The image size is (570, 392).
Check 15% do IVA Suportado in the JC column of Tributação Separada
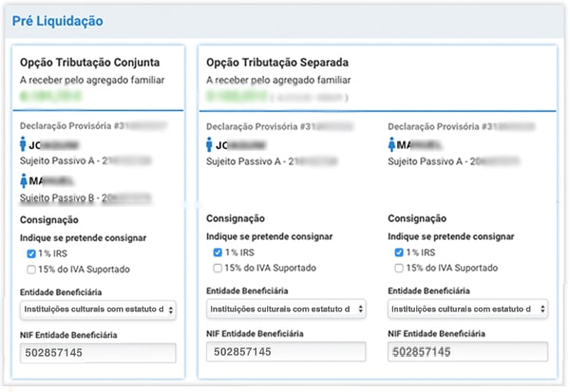(218, 268)
